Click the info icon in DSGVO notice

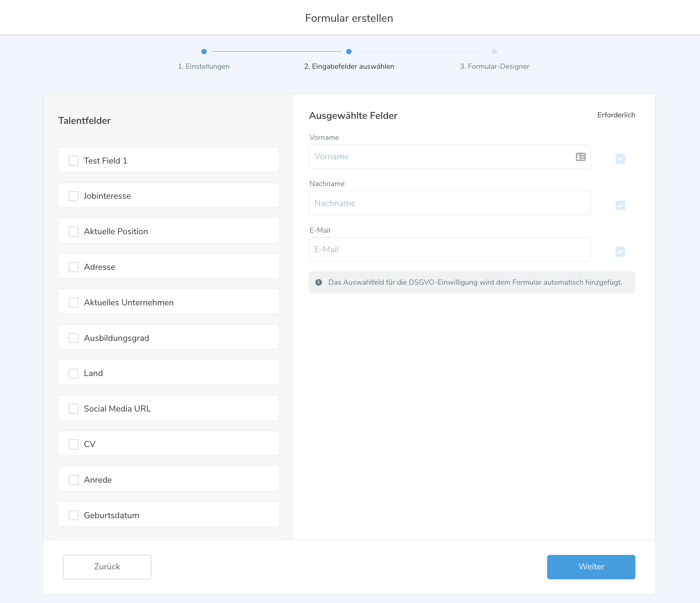click(x=319, y=282)
